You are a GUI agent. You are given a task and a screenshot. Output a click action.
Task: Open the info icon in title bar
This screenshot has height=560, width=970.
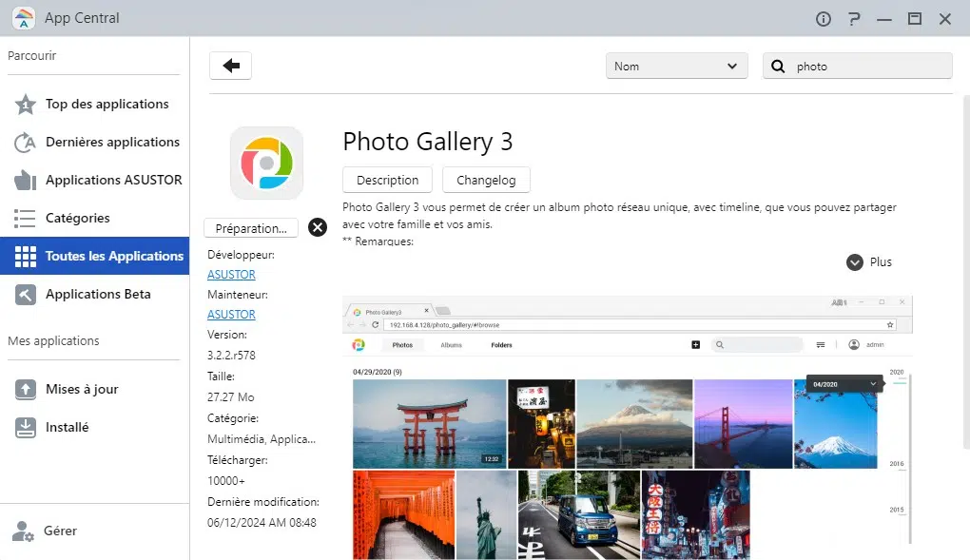click(824, 19)
